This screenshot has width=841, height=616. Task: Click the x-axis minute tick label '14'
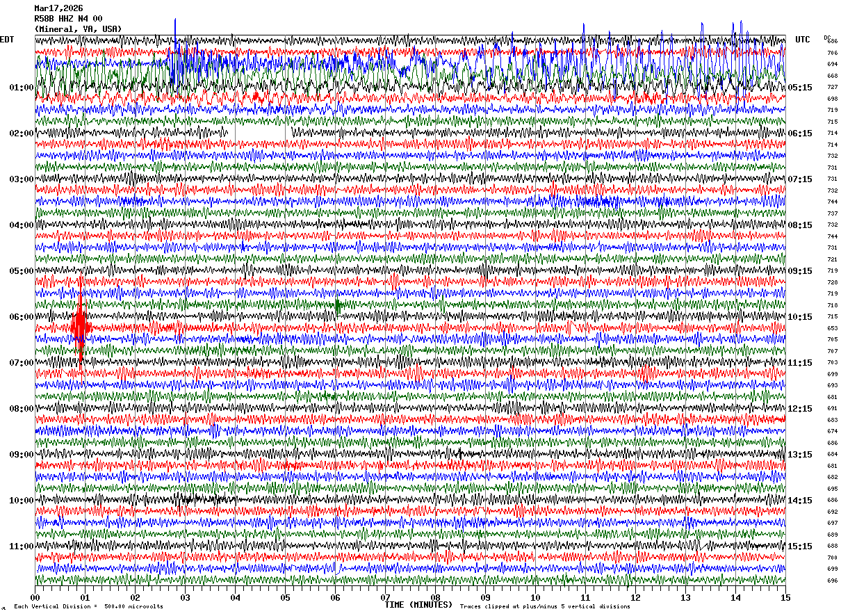(x=735, y=597)
